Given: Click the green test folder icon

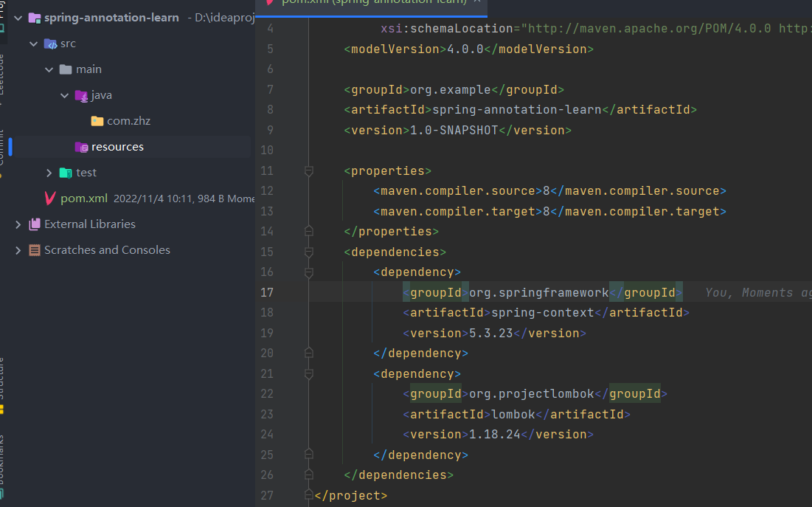Looking at the screenshot, I should point(66,173).
